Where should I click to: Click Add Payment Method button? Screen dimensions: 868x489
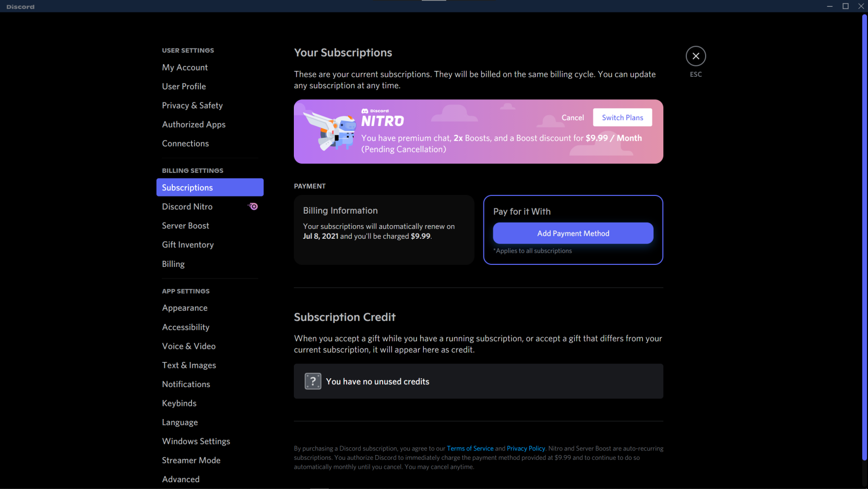(573, 234)
